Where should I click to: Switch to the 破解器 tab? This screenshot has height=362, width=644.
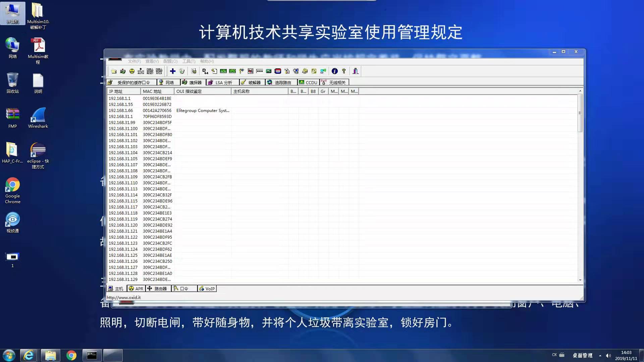tap(252, 82)
